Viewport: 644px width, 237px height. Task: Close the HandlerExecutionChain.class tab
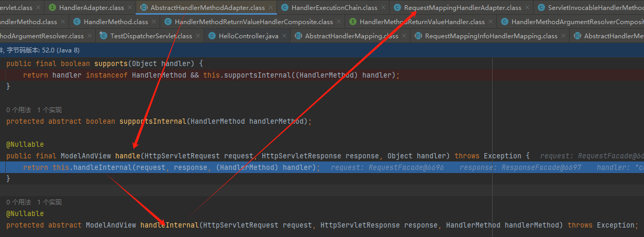tap(384, 8)
